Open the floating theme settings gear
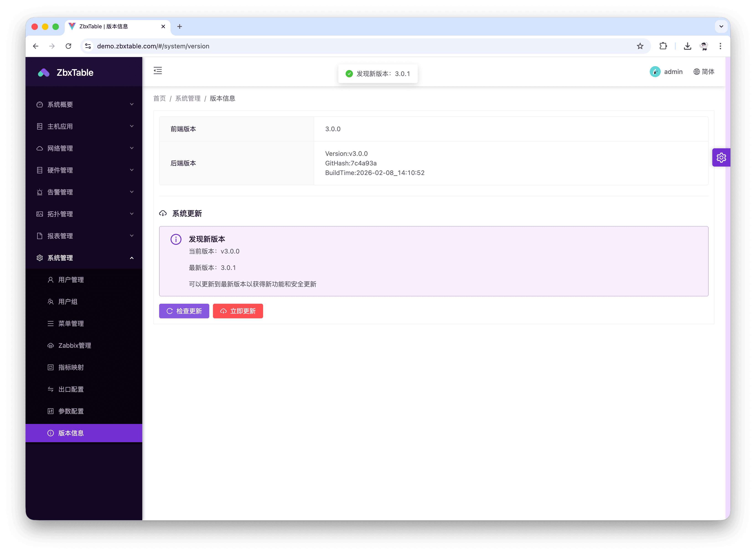The width and height of the screenshot is (756, 554). (721, 157)
